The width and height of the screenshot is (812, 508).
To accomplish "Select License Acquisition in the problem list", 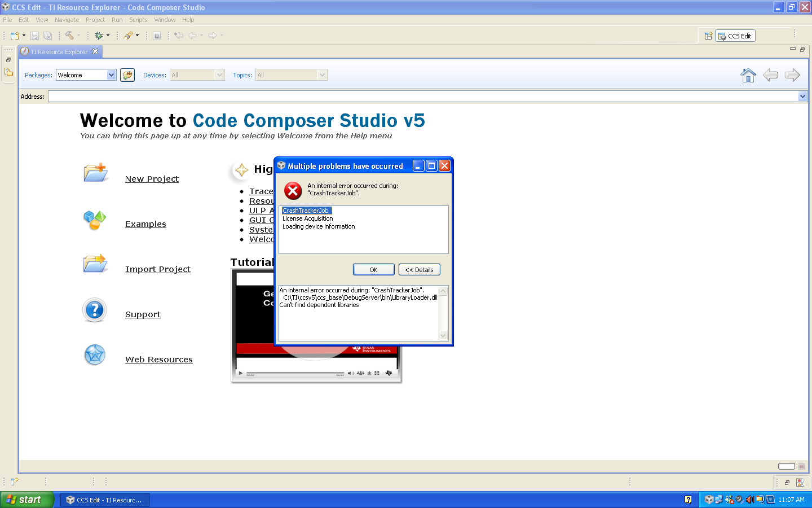I will (308, 218).
